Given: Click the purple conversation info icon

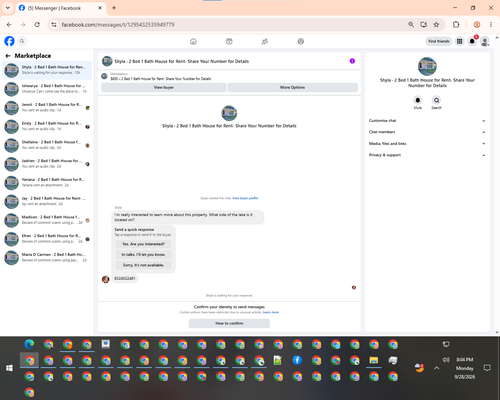Looking at the screenshot, I should 352,61.
